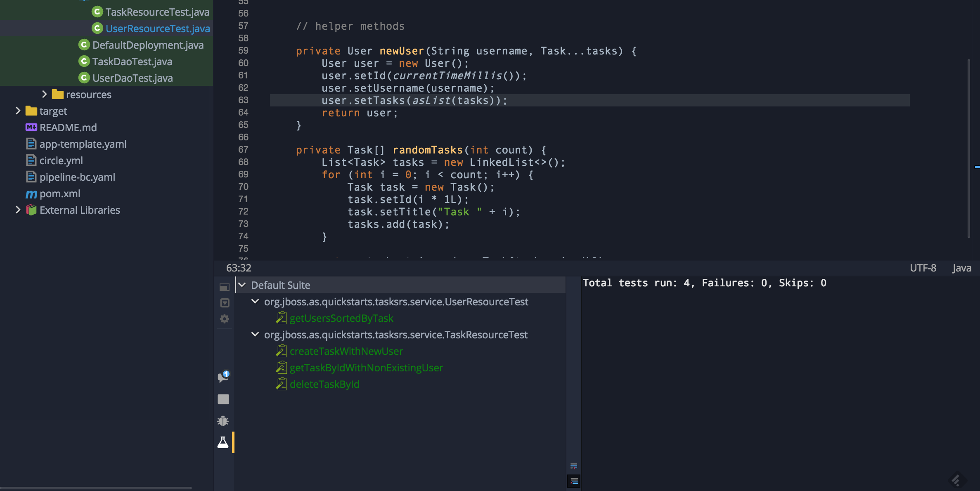Click the gray square terminal panel icon

[223, 399]
